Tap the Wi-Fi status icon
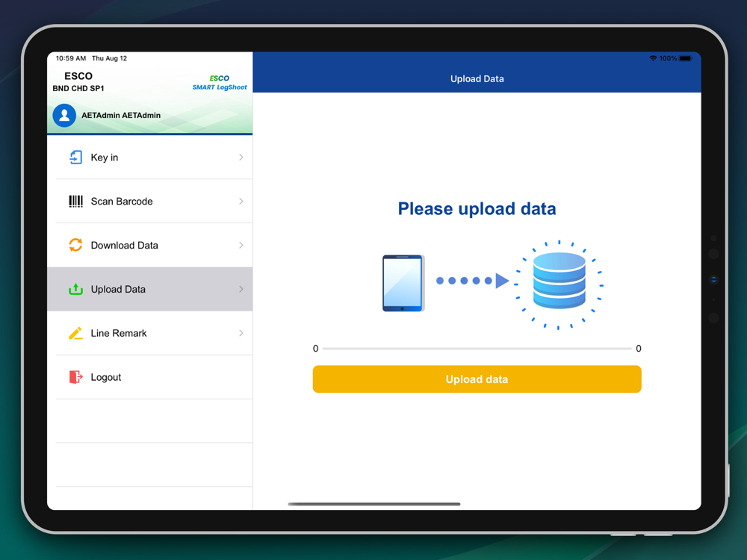Screen dimensions: 747x560 pos(653,58)
